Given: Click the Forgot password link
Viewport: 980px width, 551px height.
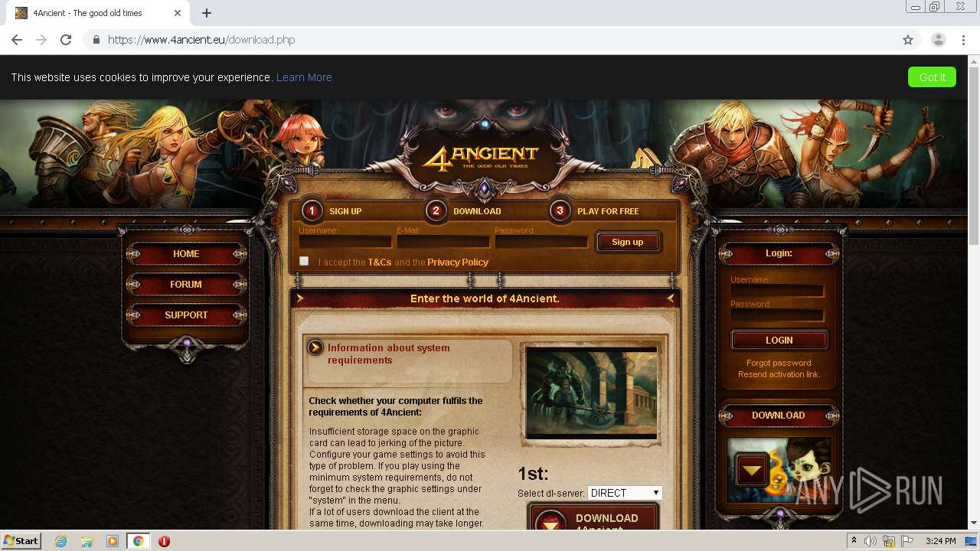Looking at the screenshot, I should point(779,363).
